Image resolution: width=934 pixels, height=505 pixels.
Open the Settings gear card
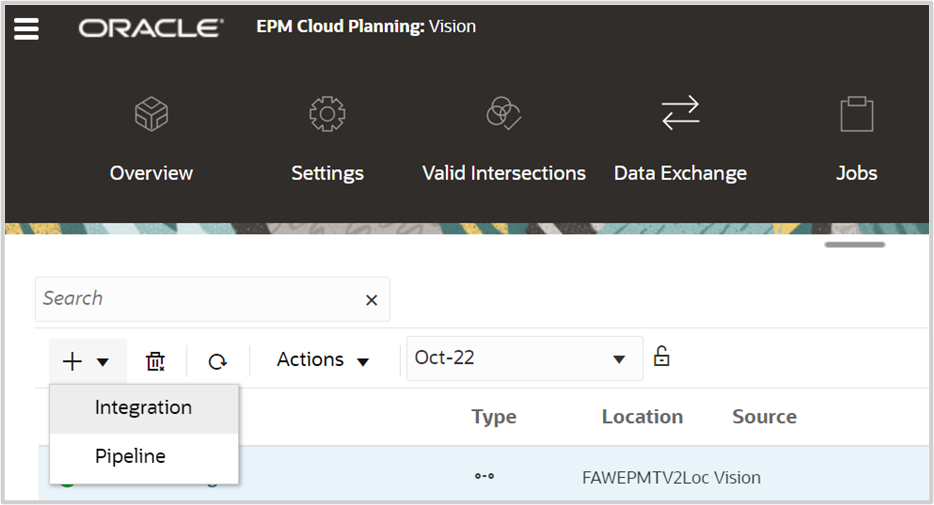(327, 140)
